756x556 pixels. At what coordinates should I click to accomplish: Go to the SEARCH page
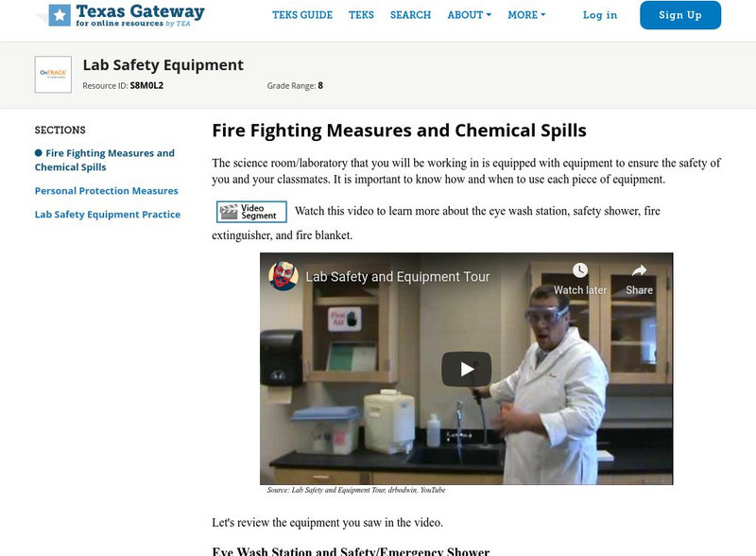point(410,15)
